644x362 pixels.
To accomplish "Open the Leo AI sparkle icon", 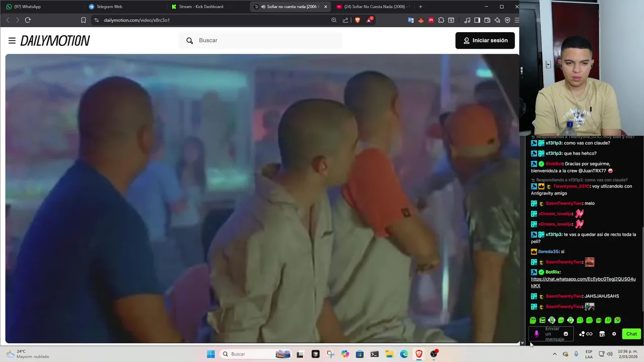I will click(498, 20).
